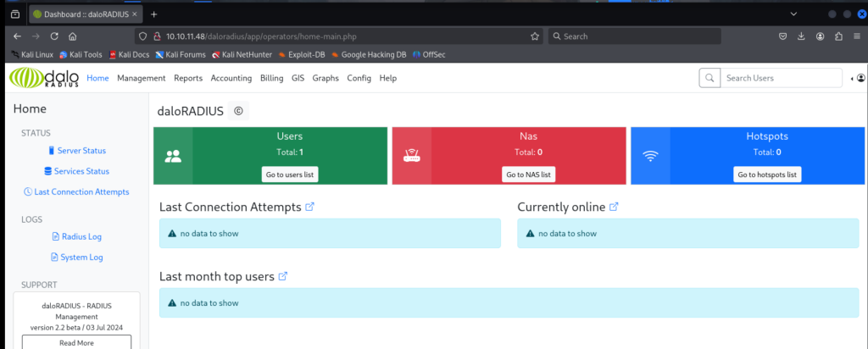Image resolution: width=868 pixels, height=349 pixels.
Task: Click the insecure connection lock icon
Action: [157, 36]
